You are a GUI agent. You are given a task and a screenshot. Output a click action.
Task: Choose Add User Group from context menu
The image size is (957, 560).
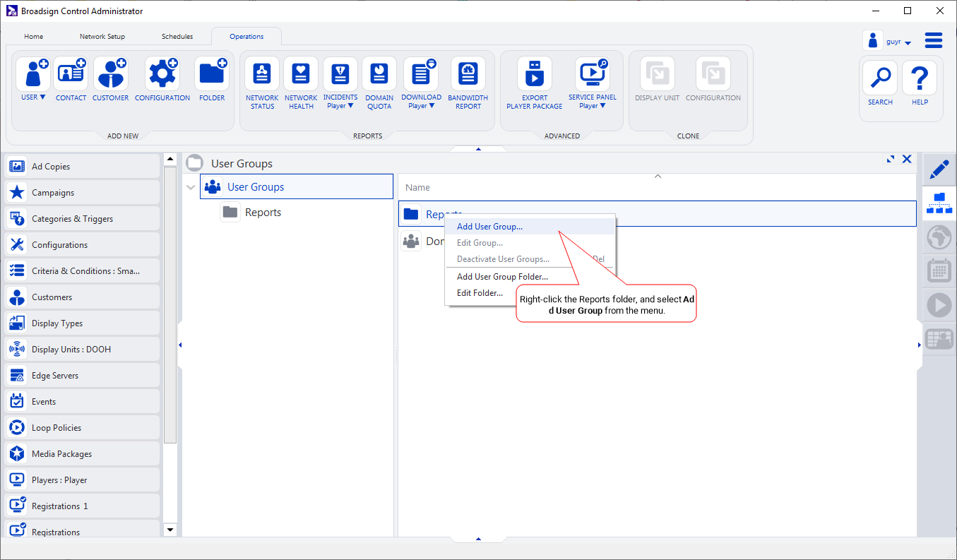[x=530, y=227]
